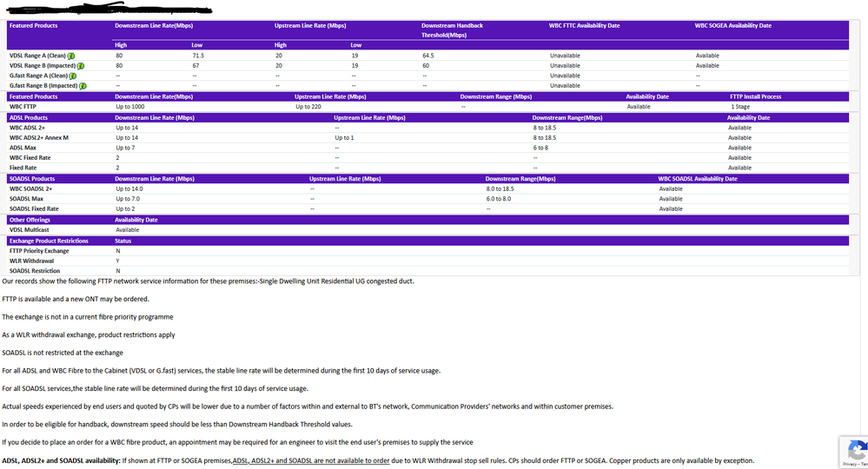
Task: Click the reCAPTCHA badge
Action: (x=855, y=452)
